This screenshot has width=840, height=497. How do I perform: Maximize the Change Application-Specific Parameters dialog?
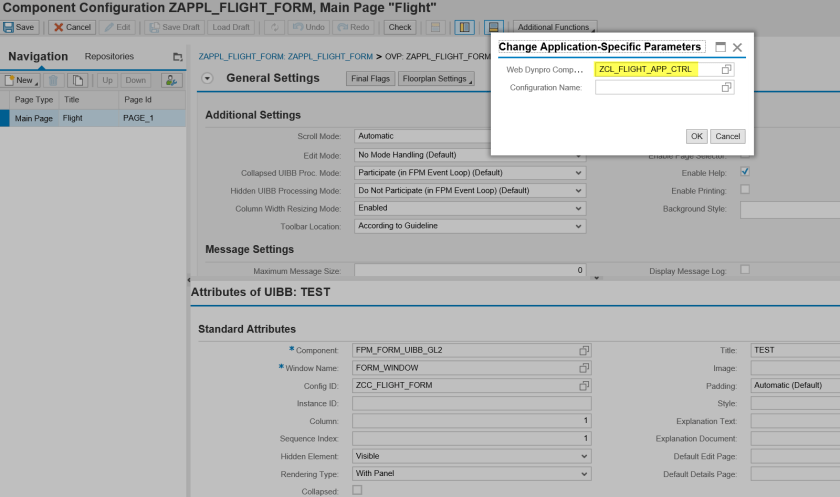coord(721,47)
